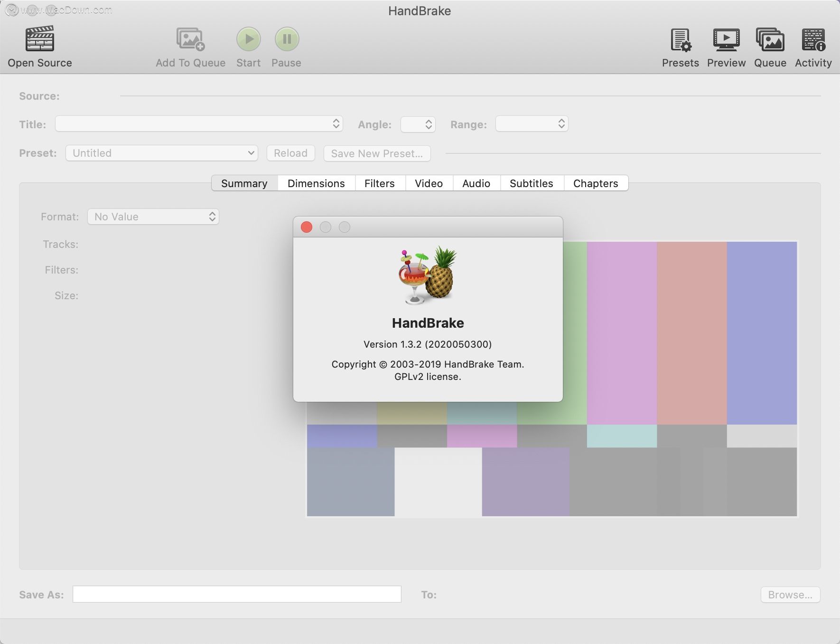Screen dimensions: 840x644
Task: Switch to the Chapters tab
Action: point(596,183)
